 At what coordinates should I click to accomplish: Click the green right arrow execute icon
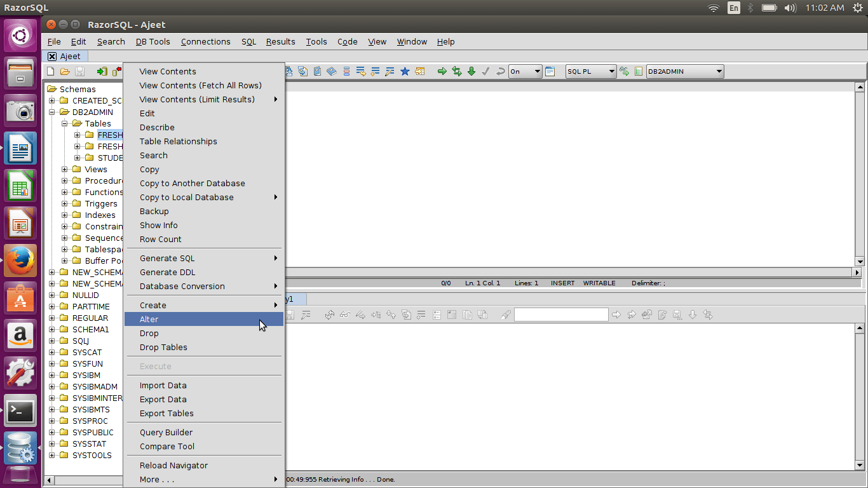click(442, 72)
